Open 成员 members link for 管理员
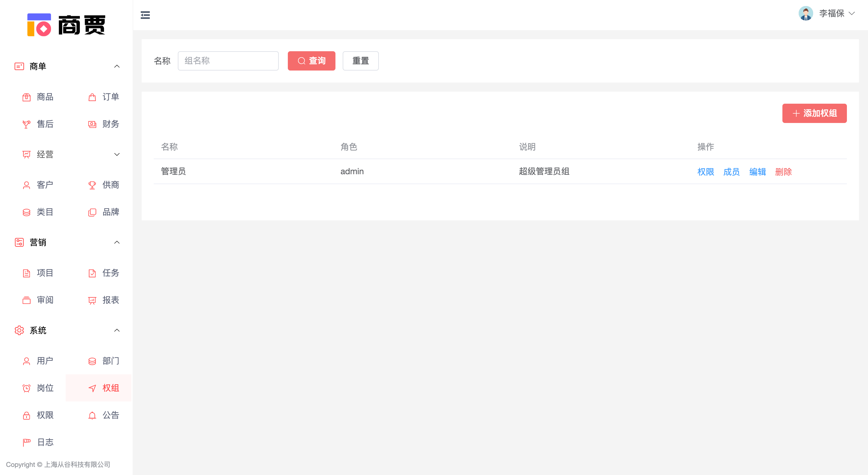Screen dimensions: 868x475 pyautogui.click(x=731, y=172)
